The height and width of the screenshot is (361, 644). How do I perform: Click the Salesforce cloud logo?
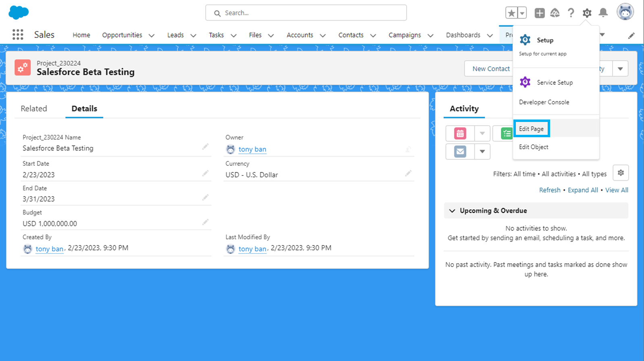coord(19,12)
